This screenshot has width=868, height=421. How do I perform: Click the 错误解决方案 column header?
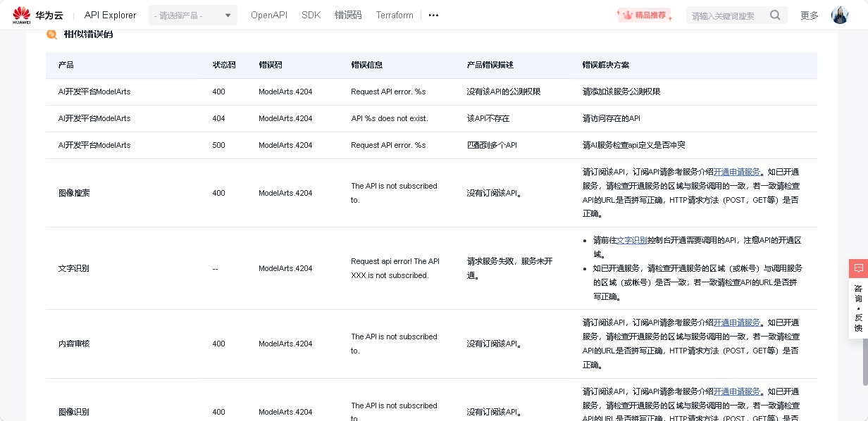pyautogui.click(x=606, y=65)
